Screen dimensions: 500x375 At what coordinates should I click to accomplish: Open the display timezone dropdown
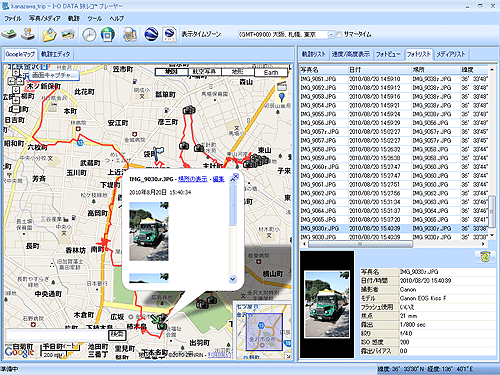331,34
